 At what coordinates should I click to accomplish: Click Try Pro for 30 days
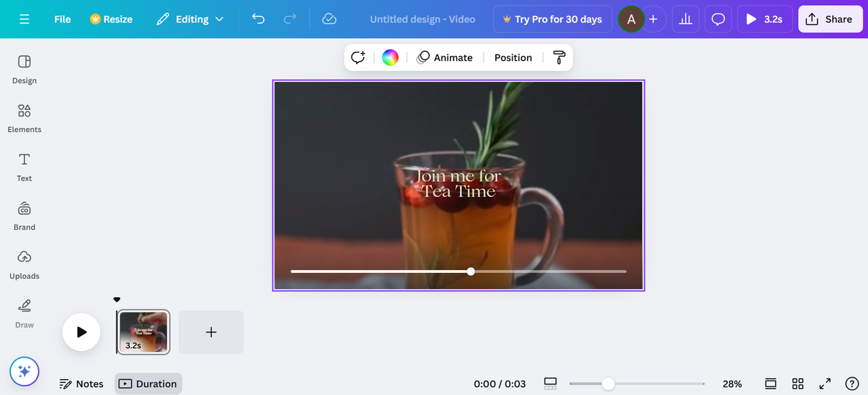point(552,19)
